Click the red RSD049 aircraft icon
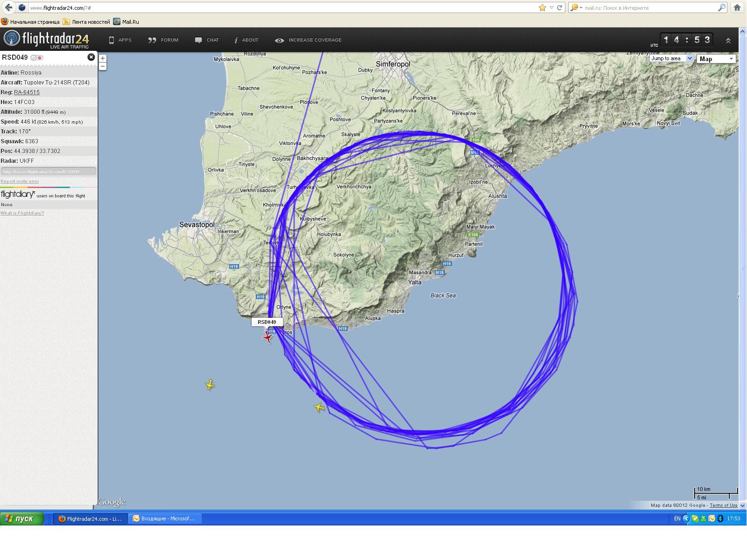This screenshot has width=747, height=560. [268, 337]
